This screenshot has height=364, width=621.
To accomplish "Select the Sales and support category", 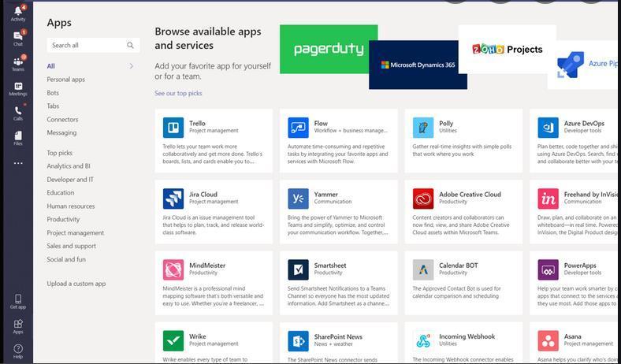I will pyautogui.click(x=71, y=246).
